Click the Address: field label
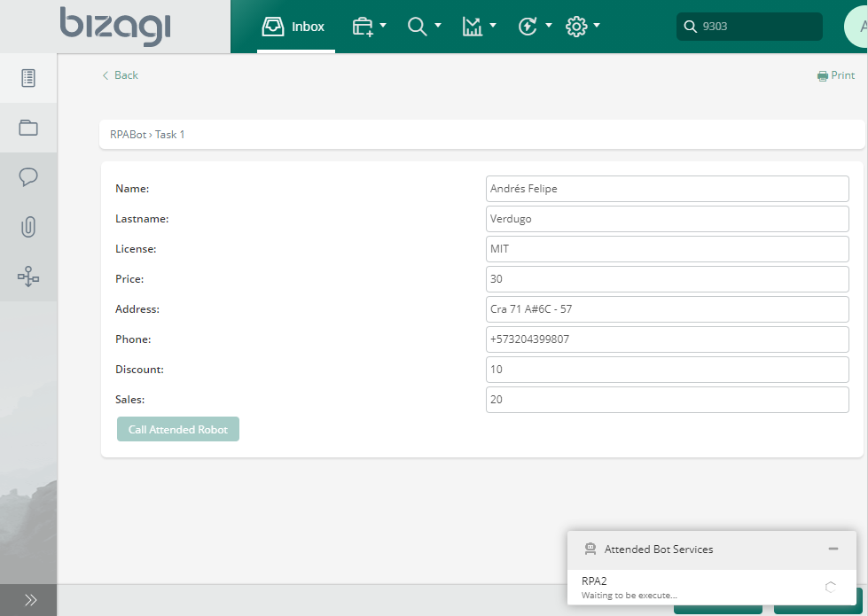868x616 pixels. coord(137,309)
